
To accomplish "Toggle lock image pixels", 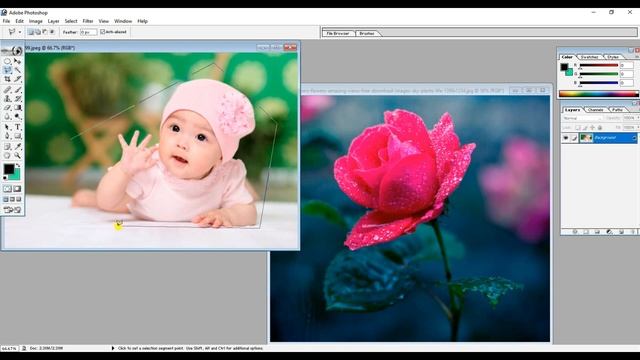I will [x=585, y=128].
